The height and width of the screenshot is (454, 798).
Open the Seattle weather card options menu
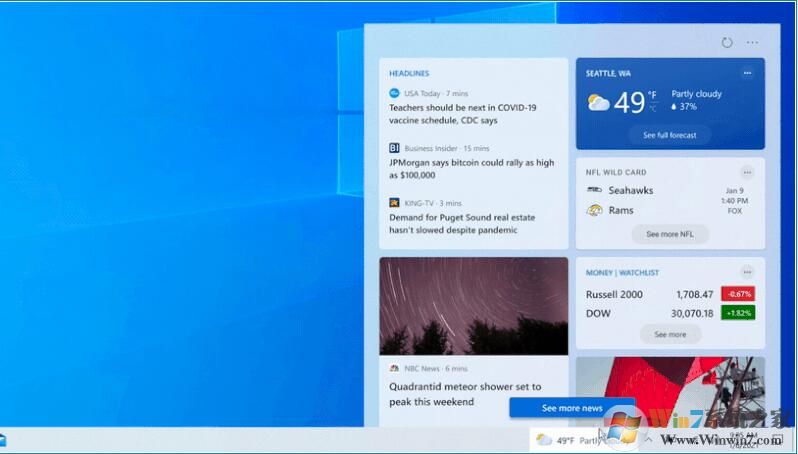pos(747,73)
